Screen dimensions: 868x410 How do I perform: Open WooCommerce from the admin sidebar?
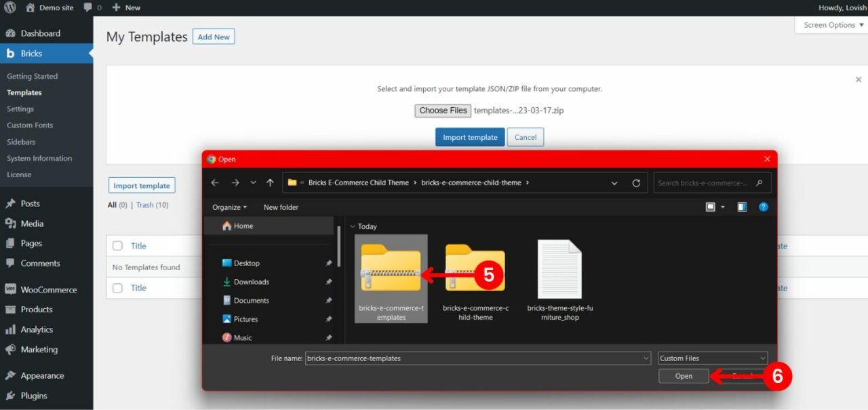click(x=9, y=289)
